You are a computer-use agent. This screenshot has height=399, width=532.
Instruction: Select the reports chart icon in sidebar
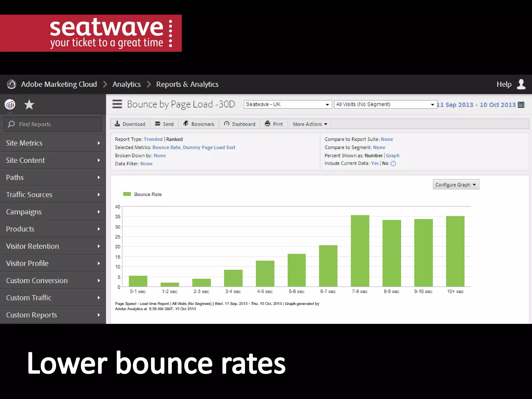tap(10, 105)
